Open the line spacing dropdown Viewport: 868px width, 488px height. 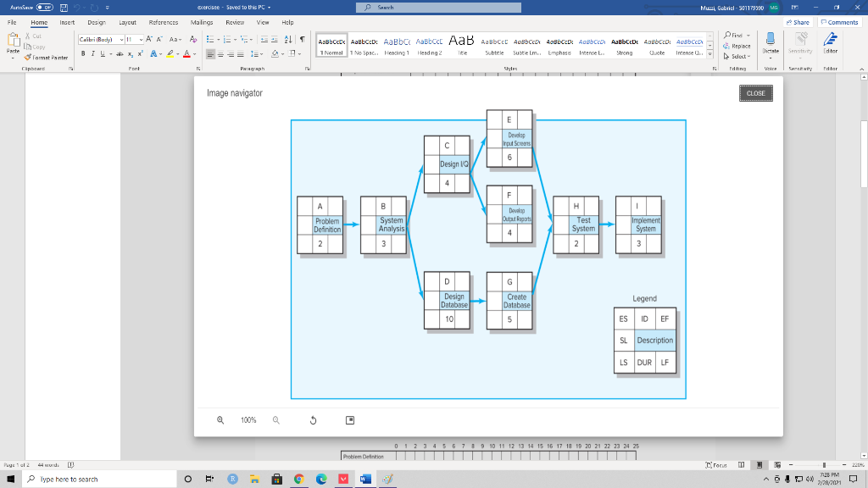[x=255, y=54]
